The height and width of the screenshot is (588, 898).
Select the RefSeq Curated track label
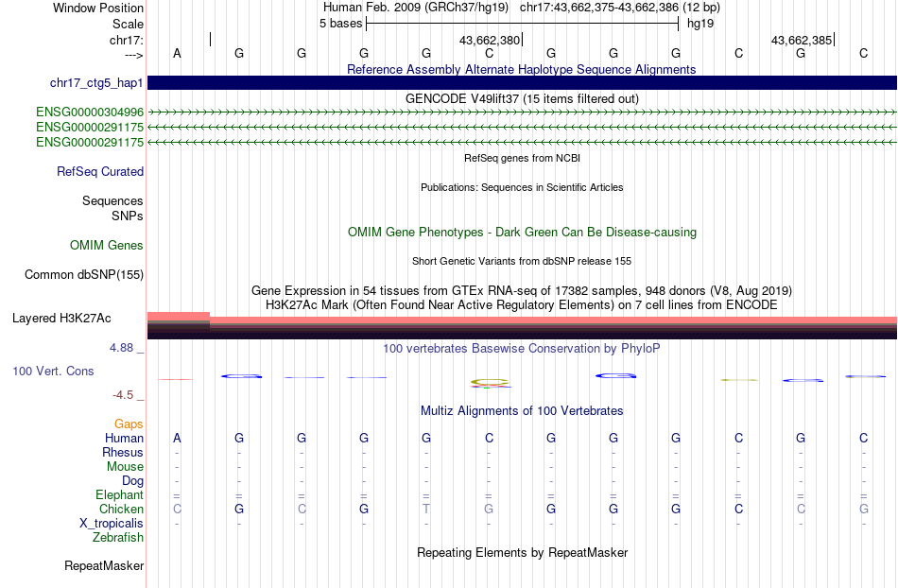100,172
